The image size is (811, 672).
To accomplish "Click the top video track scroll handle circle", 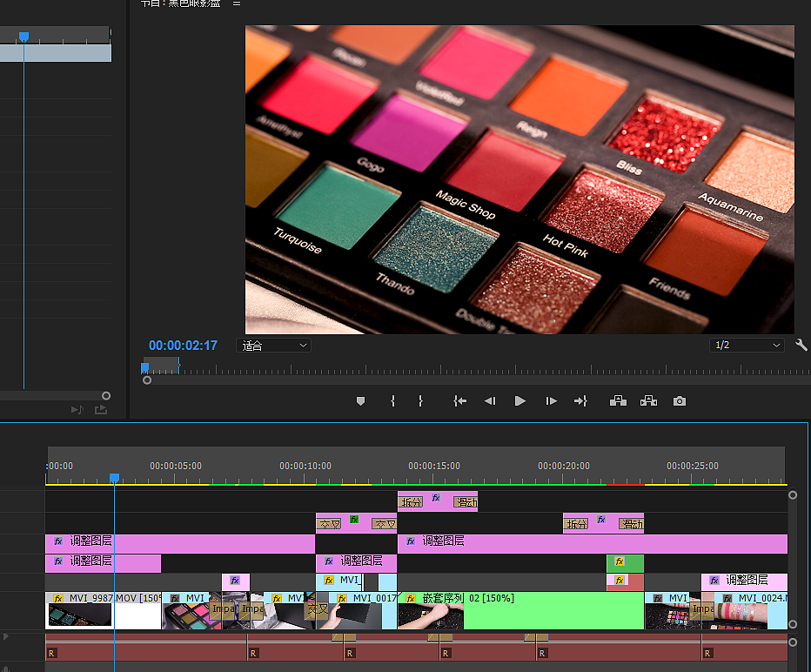I will 793,495.
